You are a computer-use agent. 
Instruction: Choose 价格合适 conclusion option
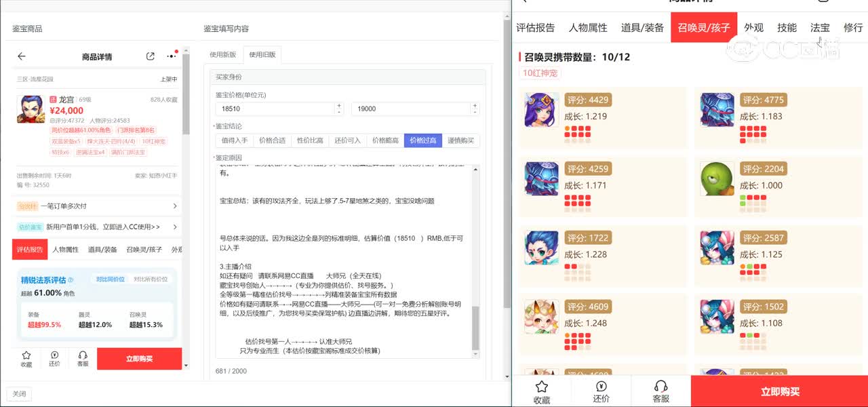273,140
